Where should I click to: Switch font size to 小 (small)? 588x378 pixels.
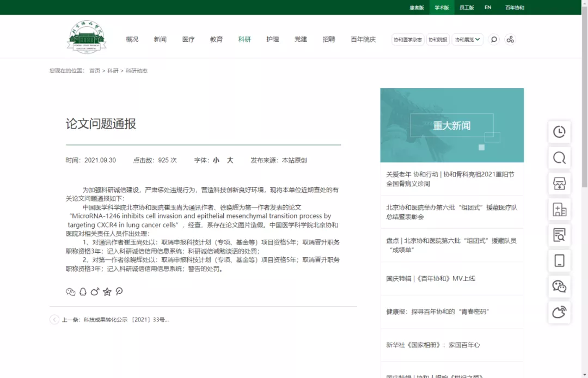(216, 160)
